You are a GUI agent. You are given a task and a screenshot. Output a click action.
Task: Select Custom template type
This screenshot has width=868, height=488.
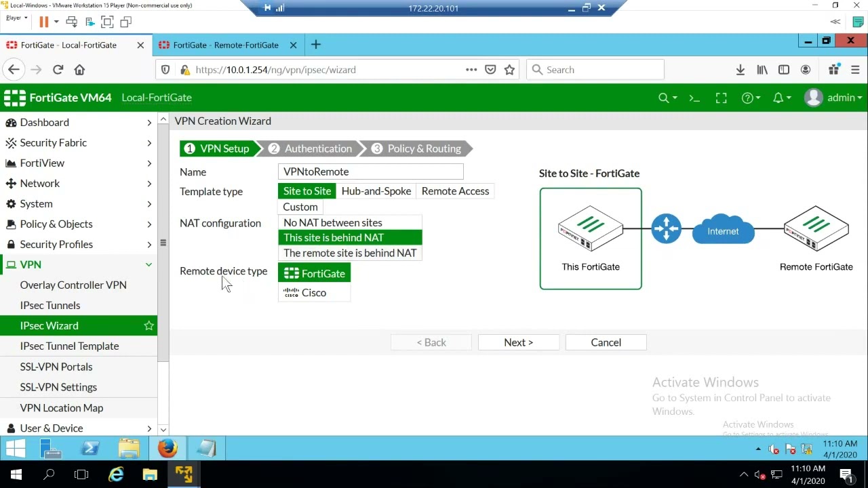(300, 207)
